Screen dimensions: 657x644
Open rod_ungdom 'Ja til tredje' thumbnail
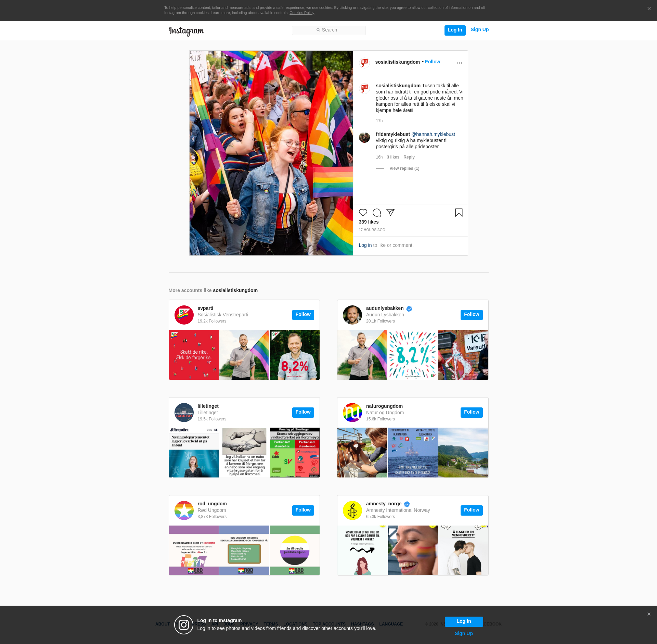tap(295, 550)
